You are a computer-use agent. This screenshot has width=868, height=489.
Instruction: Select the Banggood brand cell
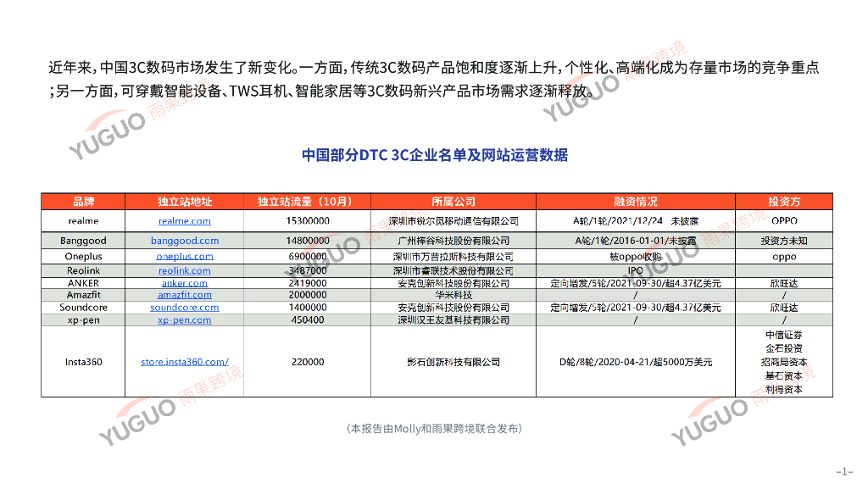coord(83,241)
